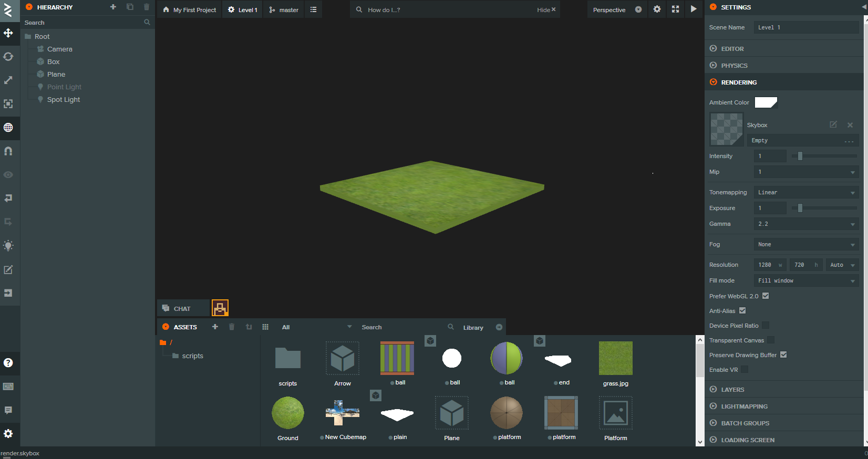Toggle world/local coordinate globe icon
The height and width of the screenshot is (459, 868).
click(x=8, y=128)
